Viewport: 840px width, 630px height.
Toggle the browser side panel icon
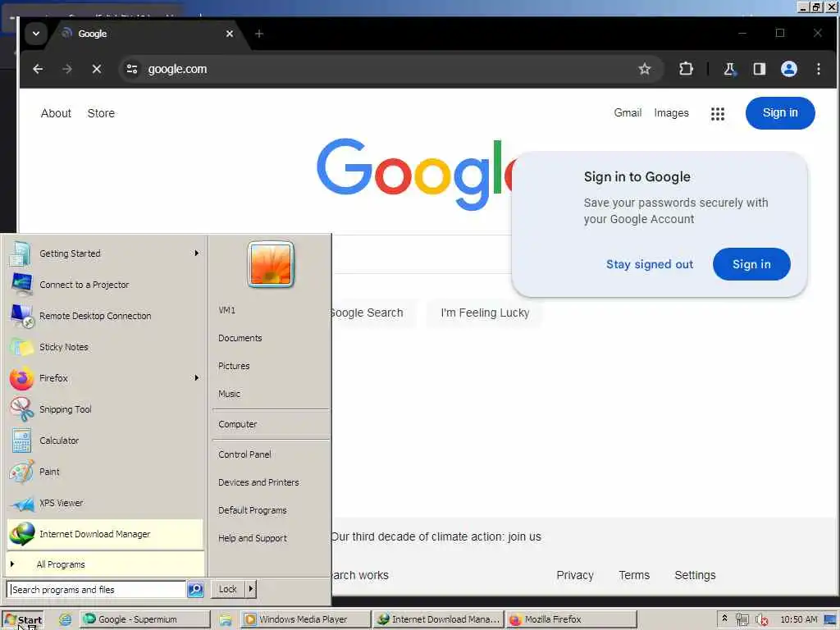point(759,69)
